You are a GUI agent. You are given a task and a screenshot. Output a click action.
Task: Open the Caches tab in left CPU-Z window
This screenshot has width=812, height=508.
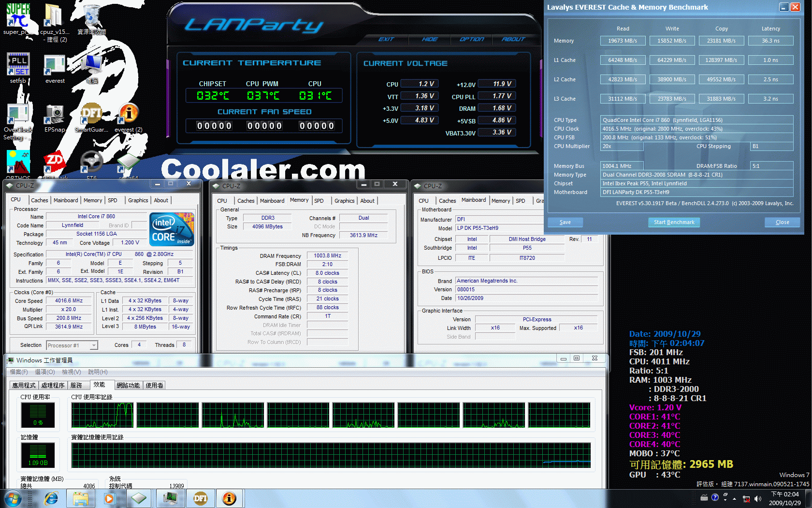[39, 200]
